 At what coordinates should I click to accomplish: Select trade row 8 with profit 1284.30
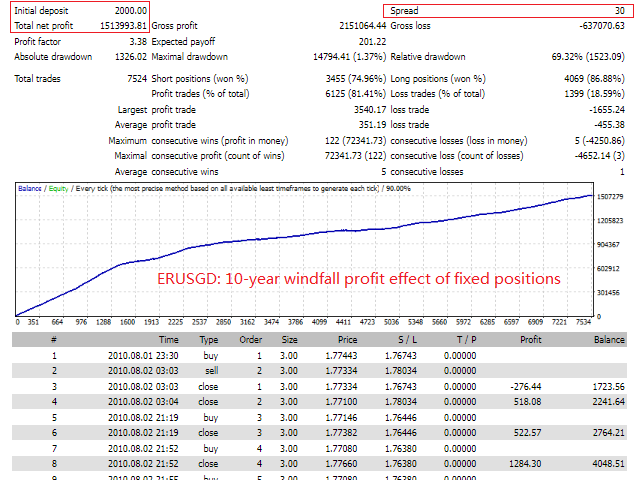[320, 463]
